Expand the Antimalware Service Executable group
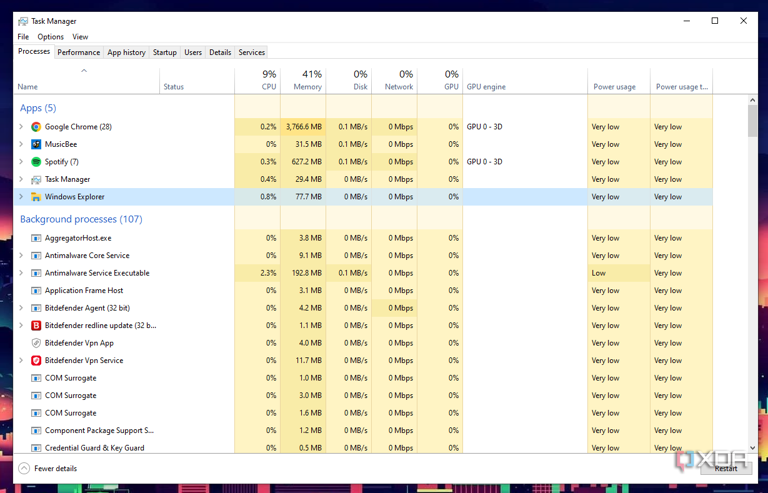 (21, 273)
